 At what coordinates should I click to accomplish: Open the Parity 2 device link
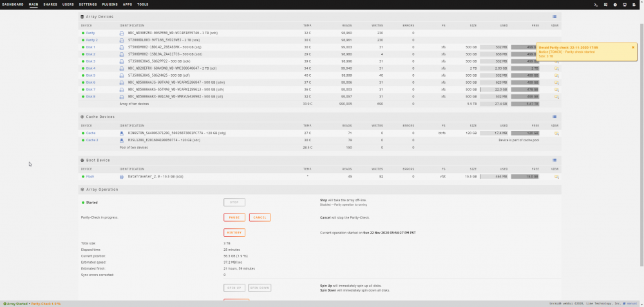pyautogui.click(x=91, y=40)
